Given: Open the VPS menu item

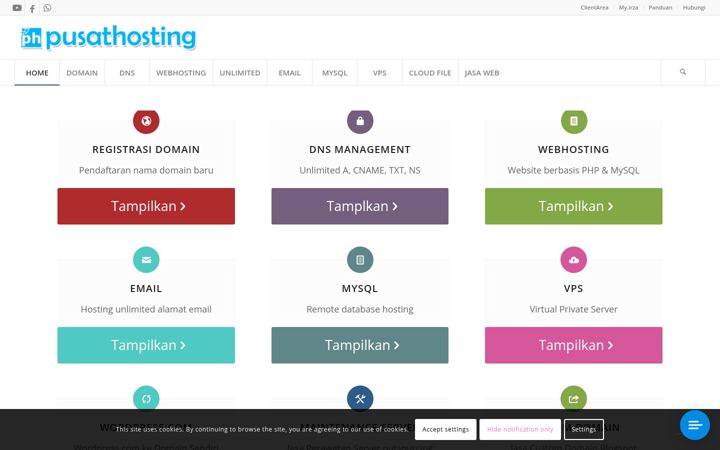Looking at the screenshot, I should pos(380,73).
